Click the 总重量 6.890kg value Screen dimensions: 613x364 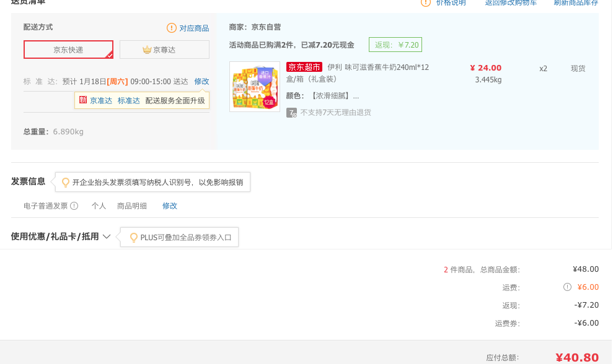pos(68,132)
